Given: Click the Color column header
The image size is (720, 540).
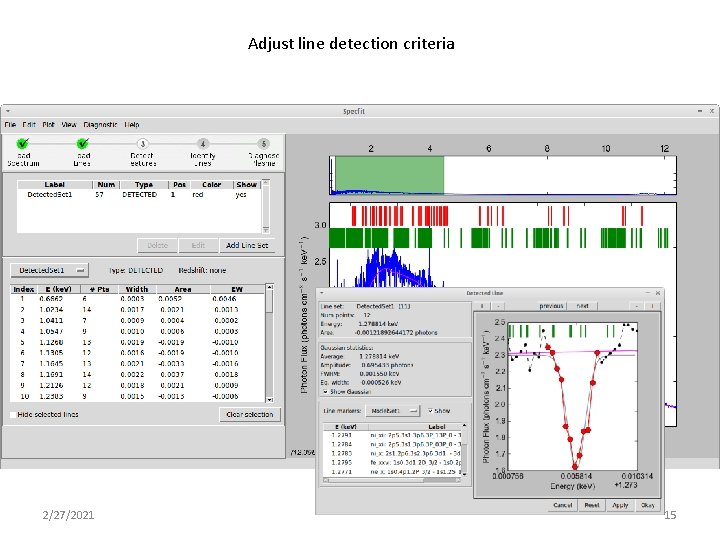Looking at the screenshot, I should (x=211, y=185).
